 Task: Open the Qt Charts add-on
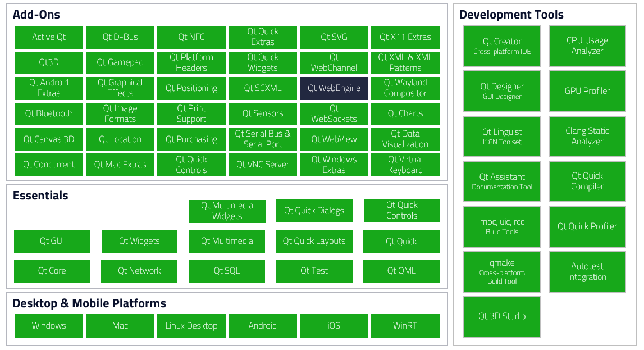(x=405, y=113)
